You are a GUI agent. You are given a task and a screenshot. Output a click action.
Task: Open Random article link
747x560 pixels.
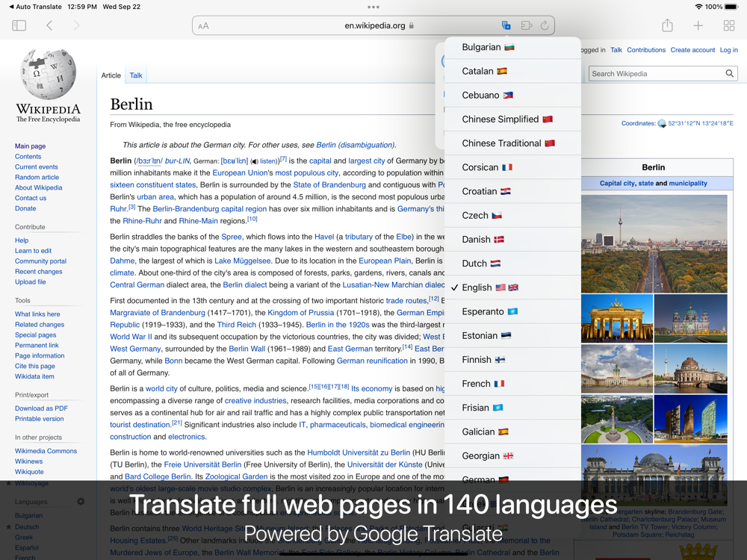click(x=37, y=177)
